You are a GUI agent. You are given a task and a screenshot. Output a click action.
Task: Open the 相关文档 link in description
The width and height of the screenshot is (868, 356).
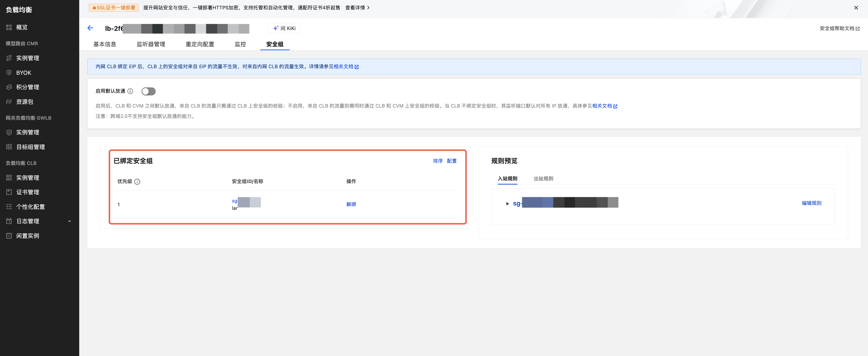pos(602,106)
